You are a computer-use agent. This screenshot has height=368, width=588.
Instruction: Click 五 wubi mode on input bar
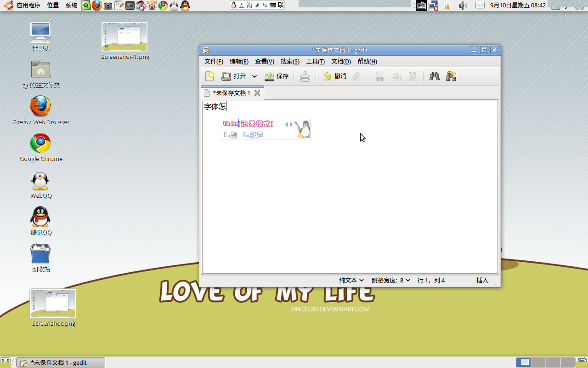pyautogui.click(x=242, y=5)
